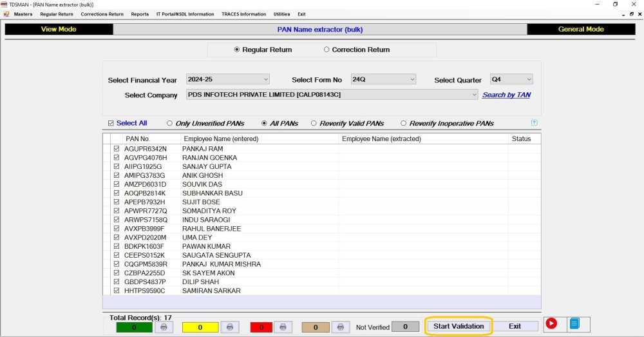This screenshot has height=337, width=644.
Task: Open the Select Company dropdown
Action: (332, 95)
